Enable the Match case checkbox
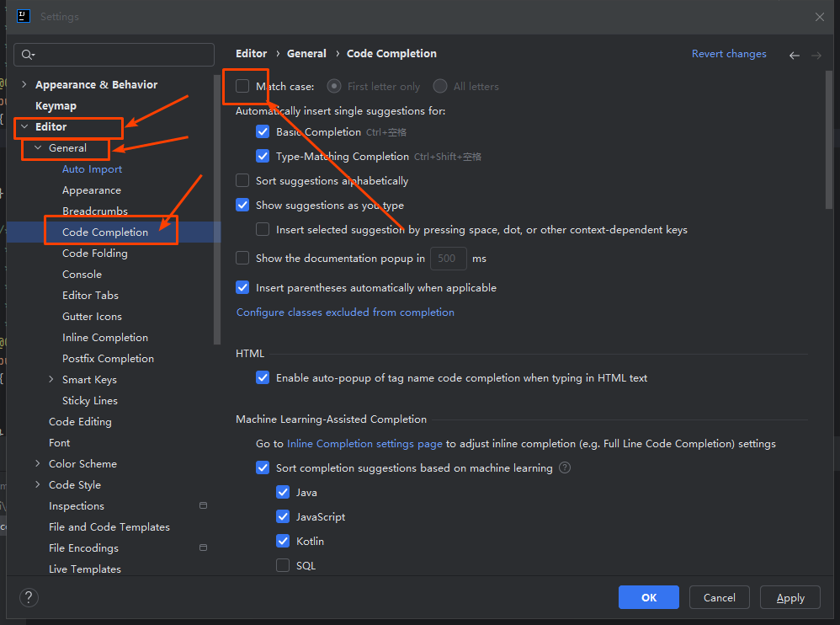 pyautogui.click(x=242, y=86)
